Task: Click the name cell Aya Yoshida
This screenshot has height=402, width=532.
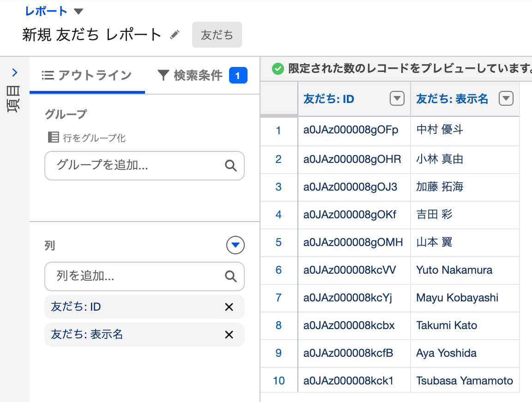Action: [x=465, y=354]
